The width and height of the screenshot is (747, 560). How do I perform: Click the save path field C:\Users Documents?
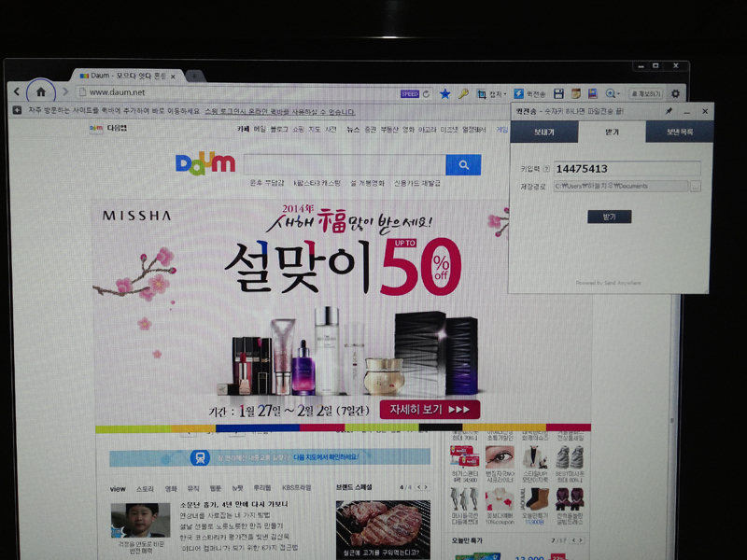coord(621,186)
